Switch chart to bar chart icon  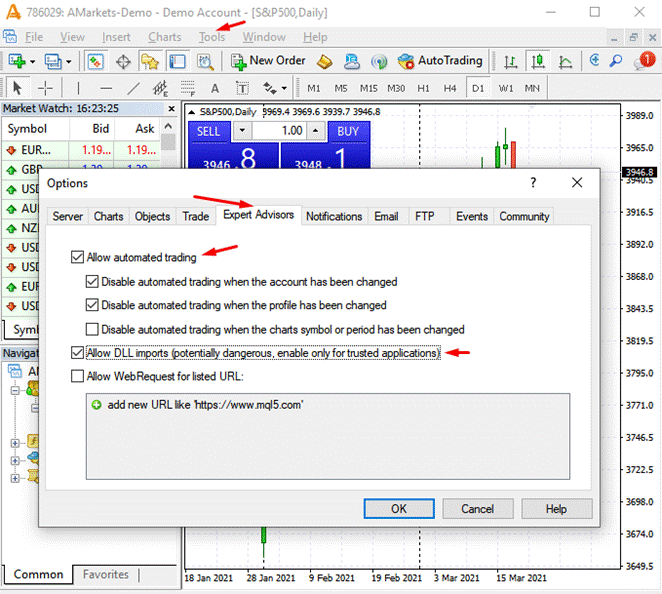pyautogui.click(x=510, y=62)
